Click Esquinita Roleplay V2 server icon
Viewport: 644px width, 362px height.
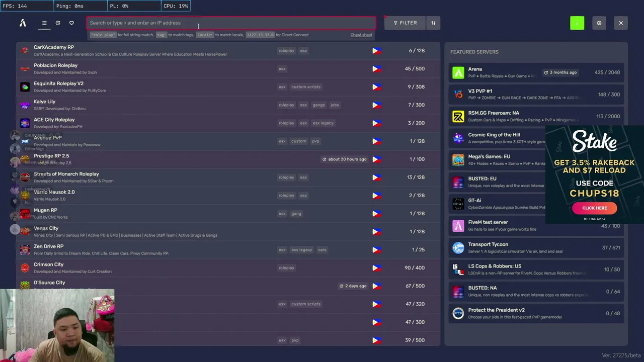pyautogui.click(x=25, y=87)
